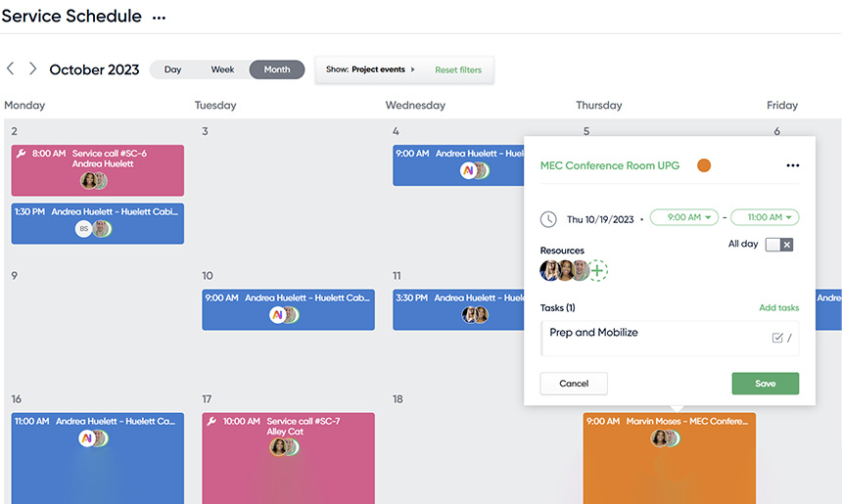Click the clock icon beside the date
This screenshot has width=842, height=504.
point(548,219)
